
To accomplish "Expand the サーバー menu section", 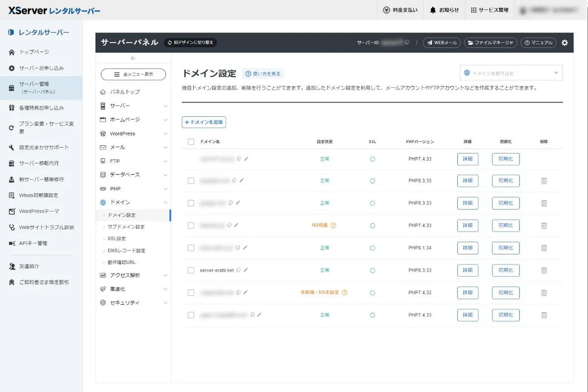I will coord(133,106).
